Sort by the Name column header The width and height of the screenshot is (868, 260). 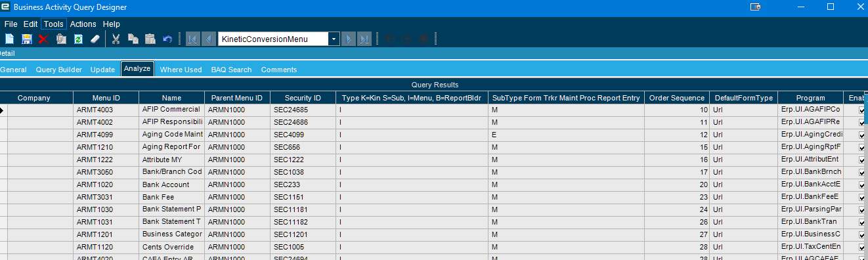[171, 98]
